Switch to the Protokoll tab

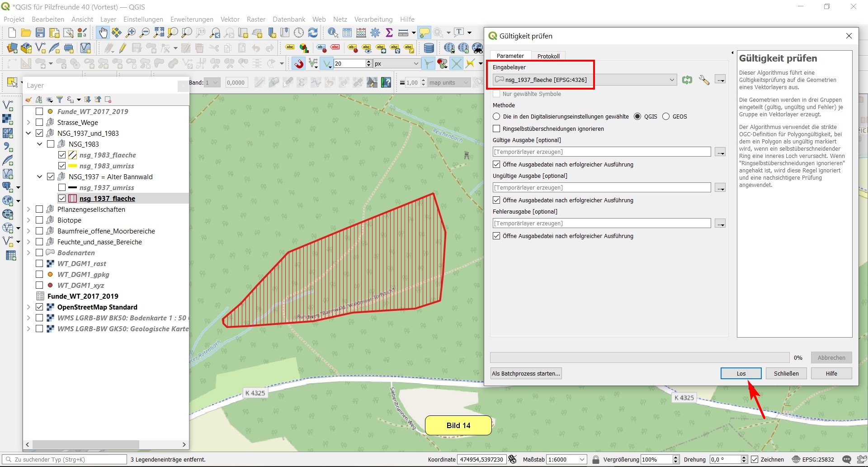tap(548, 56)
